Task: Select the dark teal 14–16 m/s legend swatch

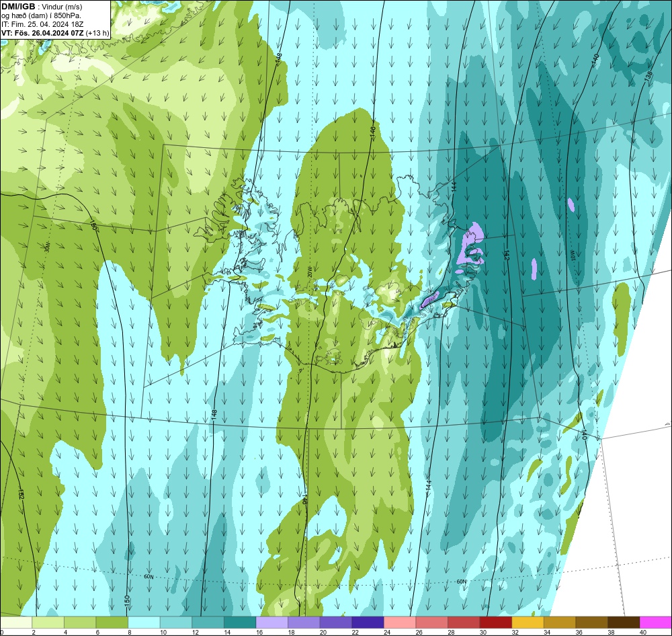Action: click(x=240, y=623)
